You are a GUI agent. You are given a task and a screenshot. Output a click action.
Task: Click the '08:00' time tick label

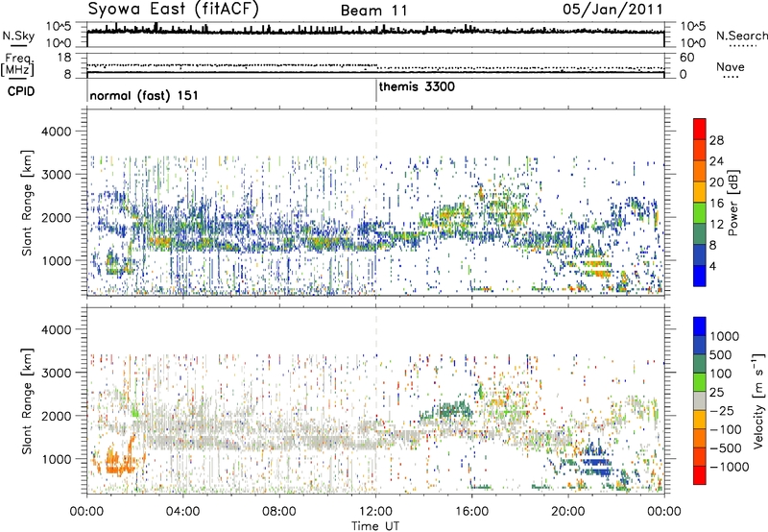[279, 512]
